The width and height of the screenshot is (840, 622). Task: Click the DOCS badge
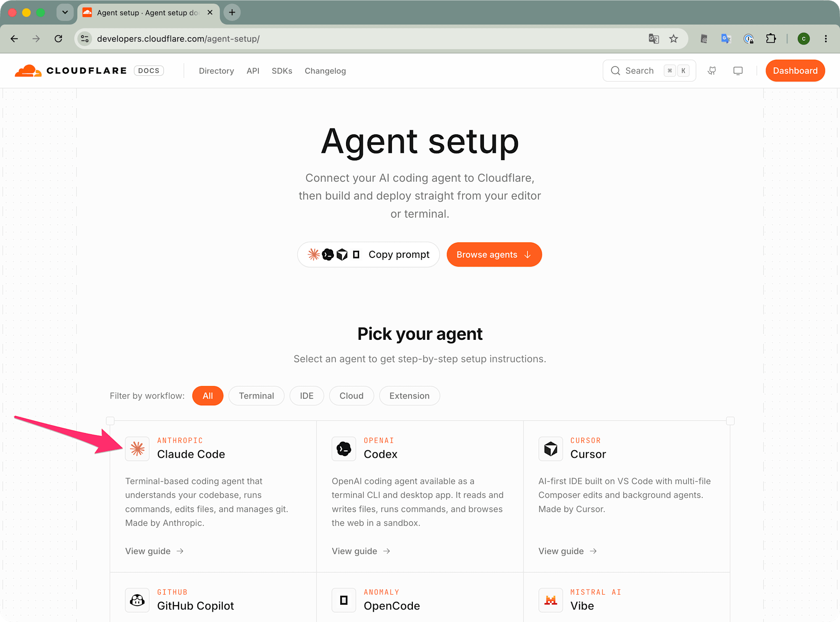click(149, 71)
